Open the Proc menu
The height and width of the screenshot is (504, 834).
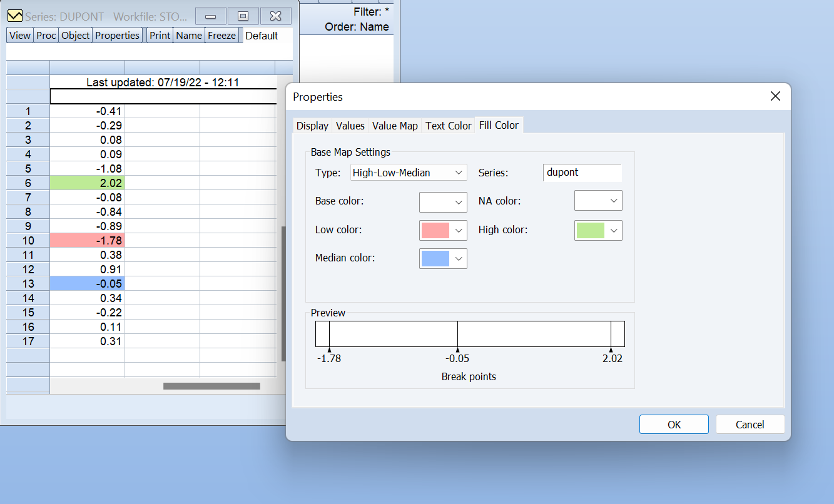click(45, 35)
